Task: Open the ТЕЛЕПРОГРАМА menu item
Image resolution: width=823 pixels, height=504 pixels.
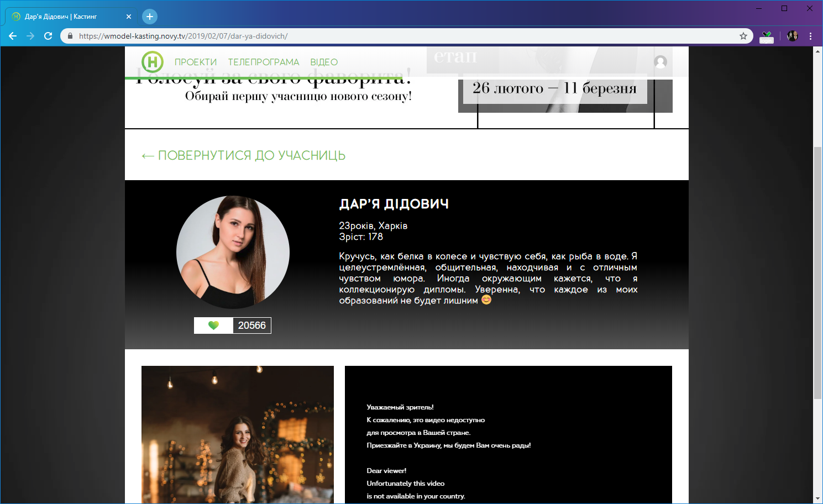Action: [264, 62]
